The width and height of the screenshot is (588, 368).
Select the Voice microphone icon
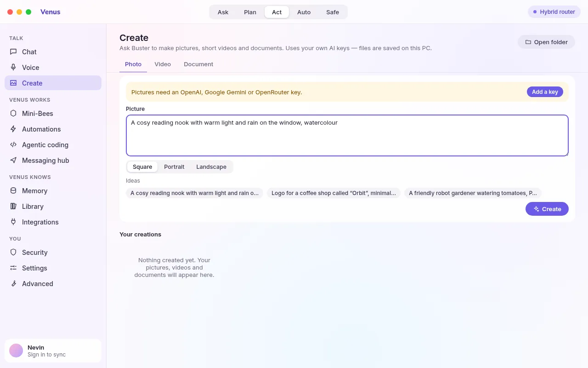click(13, 68)
